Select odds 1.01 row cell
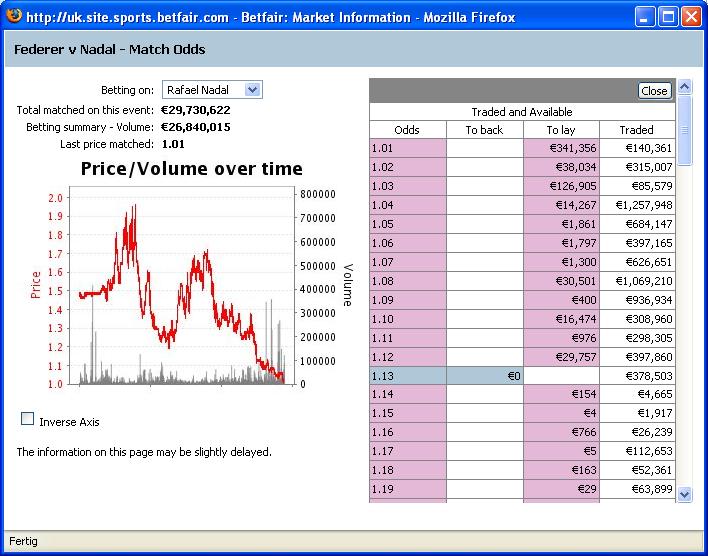The height and width of the screenshot is (556, 708). [x=408, y=148]
